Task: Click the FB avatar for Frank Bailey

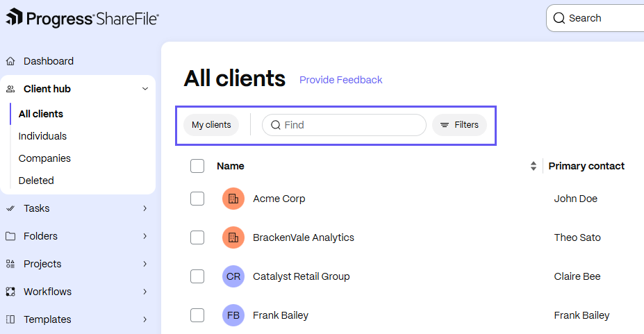Action: pyautogui.click(x=233, y=315)
